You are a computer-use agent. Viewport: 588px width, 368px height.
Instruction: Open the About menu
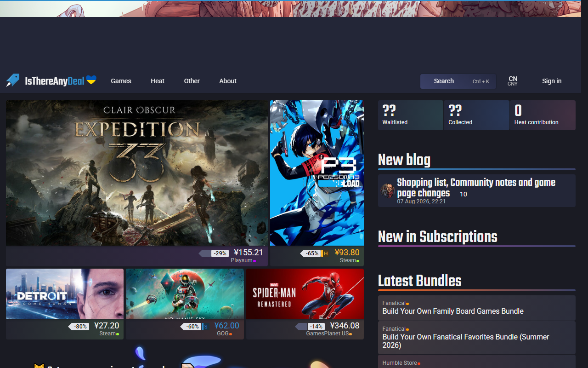(x=228, y=81)
